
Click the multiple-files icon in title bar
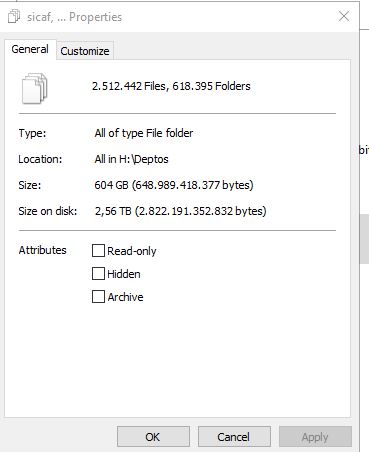[x=14, y=16]
